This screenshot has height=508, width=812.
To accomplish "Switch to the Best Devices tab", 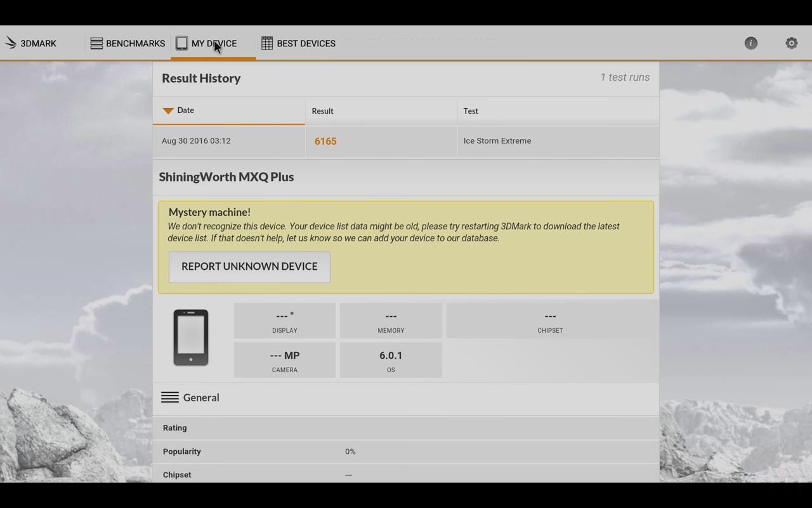I will [x=298, y=43].
